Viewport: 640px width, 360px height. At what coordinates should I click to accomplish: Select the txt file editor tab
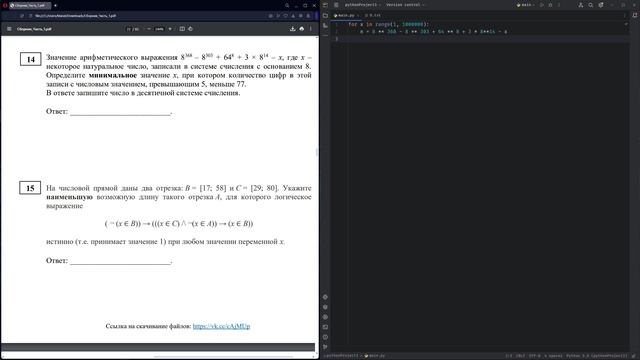coord(373,16)
